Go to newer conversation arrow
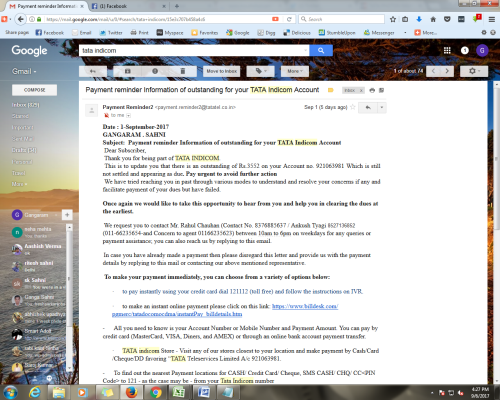This screenshot has height=400, width=500. pyautogui.click(x=433, y=71)
